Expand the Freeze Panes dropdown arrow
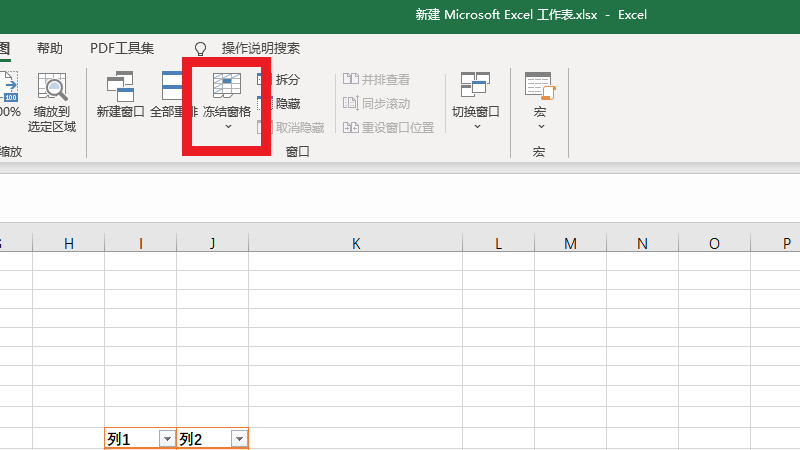Screen dimensions: 800x450 (x=227, y=127)
